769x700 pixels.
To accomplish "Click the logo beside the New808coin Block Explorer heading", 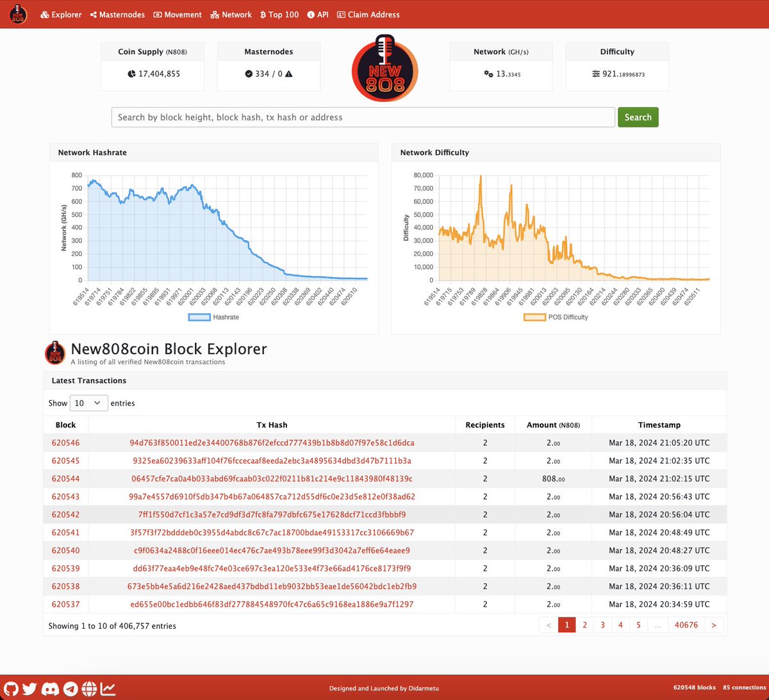I will coord(55,352).
